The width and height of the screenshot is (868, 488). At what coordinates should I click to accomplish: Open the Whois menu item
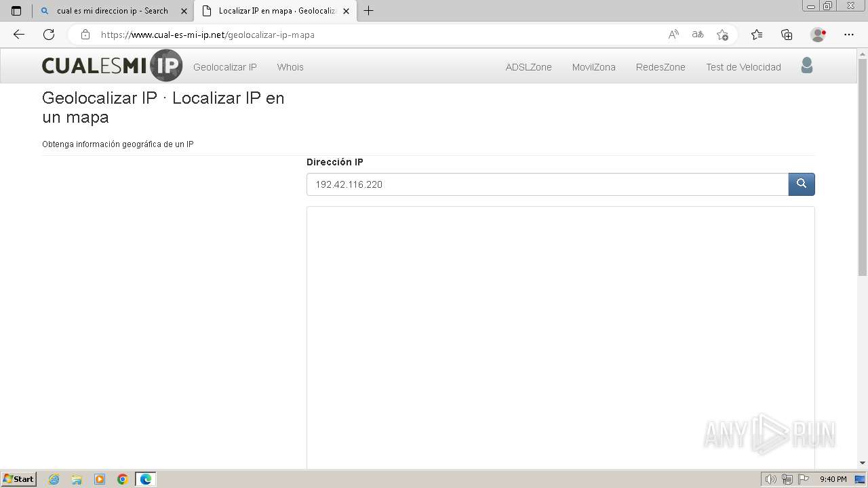point(290,67)
